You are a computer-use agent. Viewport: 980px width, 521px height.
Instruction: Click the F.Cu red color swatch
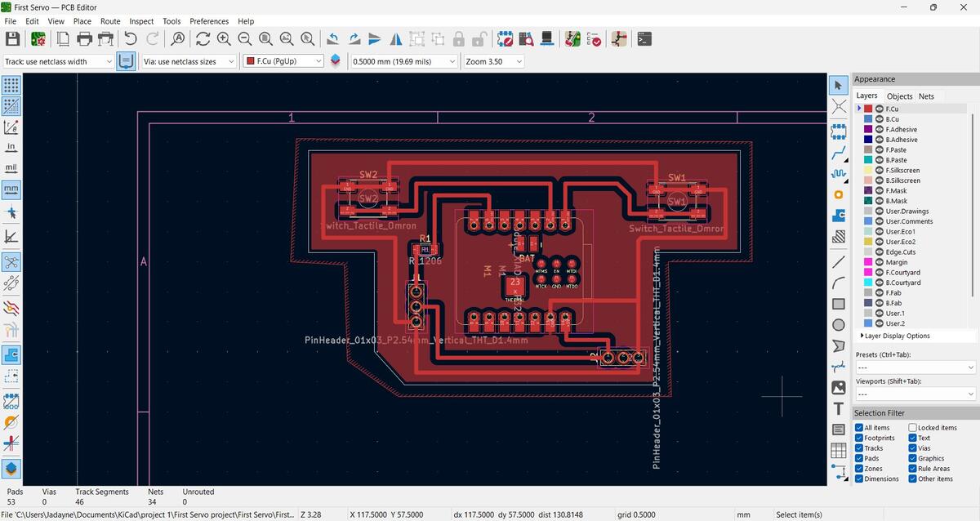(868, 109)
